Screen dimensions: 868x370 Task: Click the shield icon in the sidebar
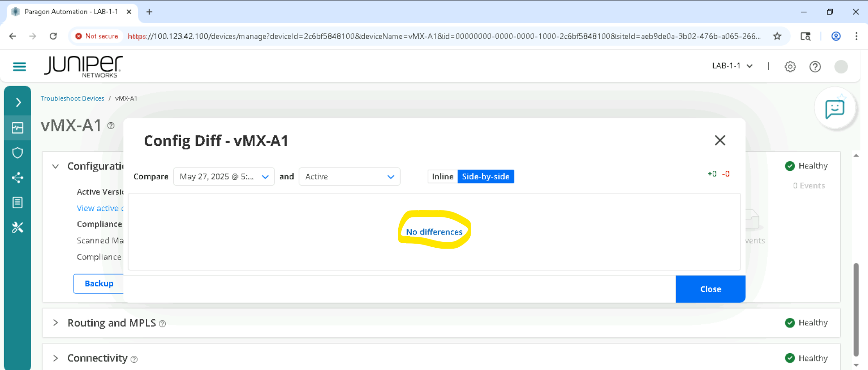18,153
